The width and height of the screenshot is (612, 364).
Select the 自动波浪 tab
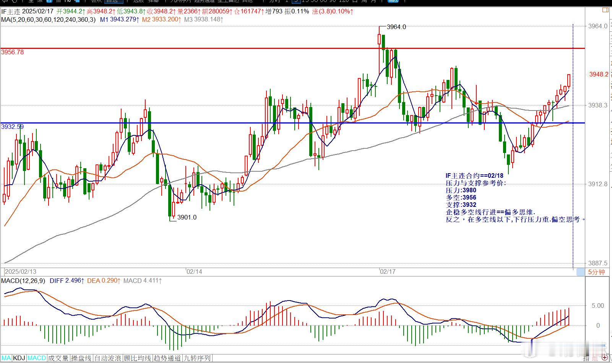click(x=108, y=358)
